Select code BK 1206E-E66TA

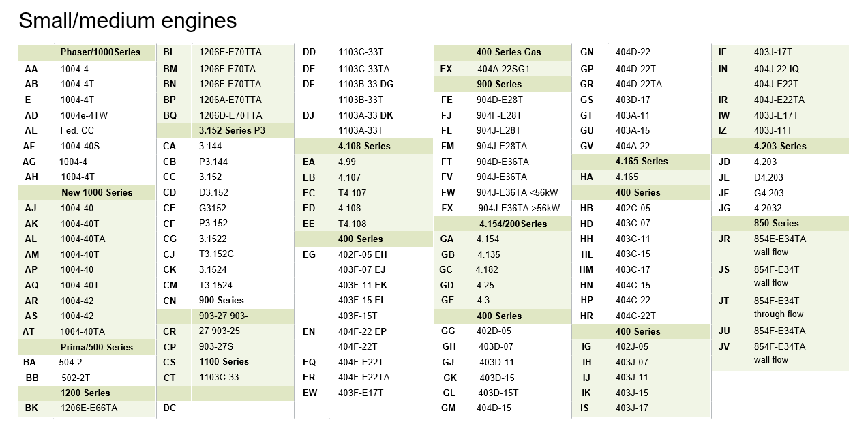coord(89,408)
